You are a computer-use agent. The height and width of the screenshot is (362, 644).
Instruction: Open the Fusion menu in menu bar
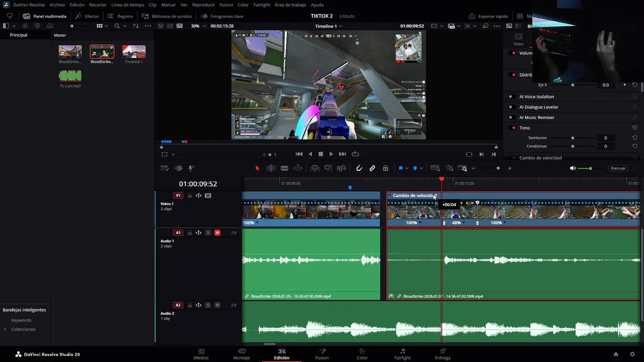(x=226, y=5)
